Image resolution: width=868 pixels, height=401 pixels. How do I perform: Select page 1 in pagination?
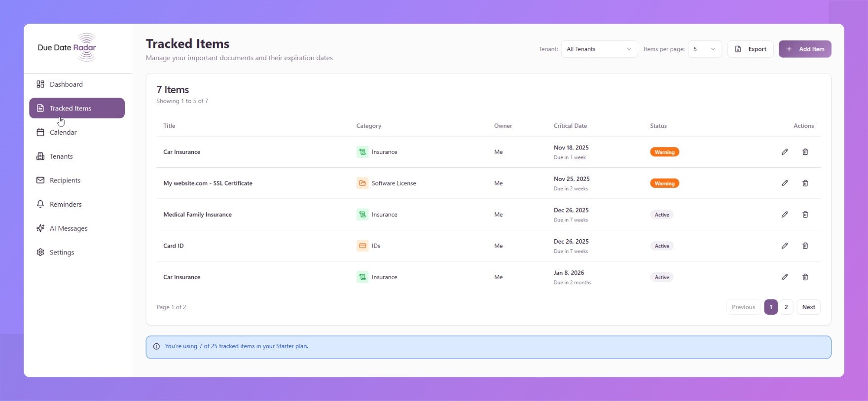tap(771, 307)
